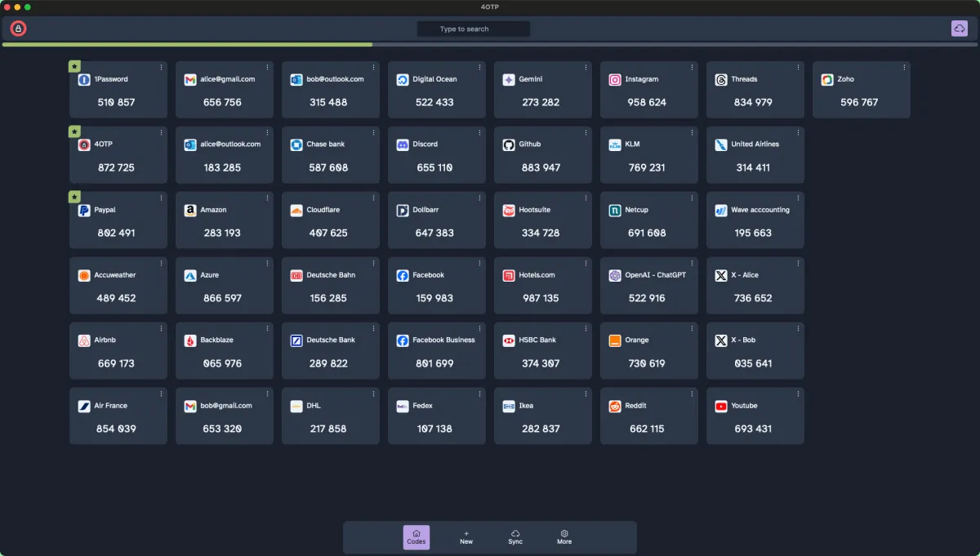Switch to the Sync tab
This screenshot has width=980, height=556.
click(x=515, y=536)
